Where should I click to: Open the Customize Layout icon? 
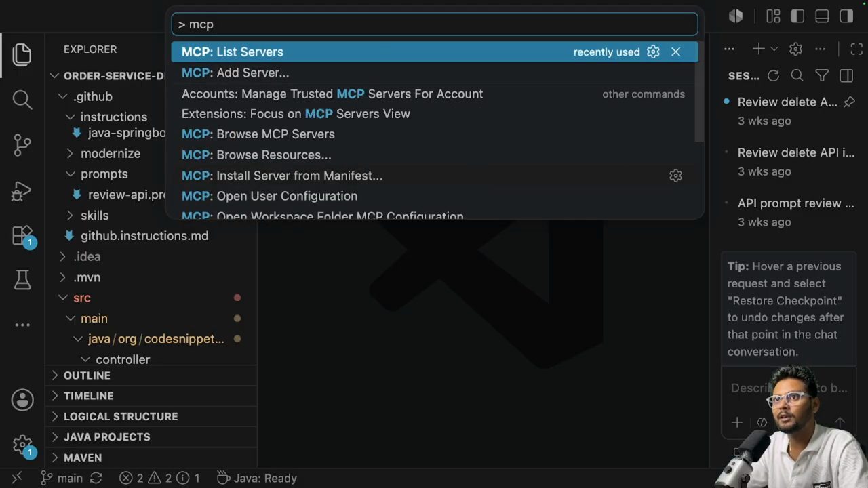point(773,16)
